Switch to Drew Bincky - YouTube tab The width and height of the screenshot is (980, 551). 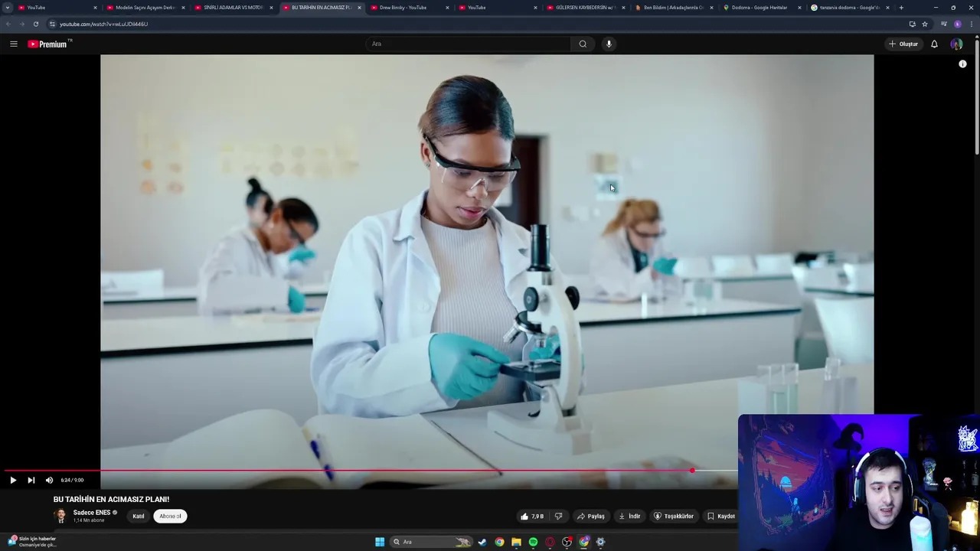[410, 8]
